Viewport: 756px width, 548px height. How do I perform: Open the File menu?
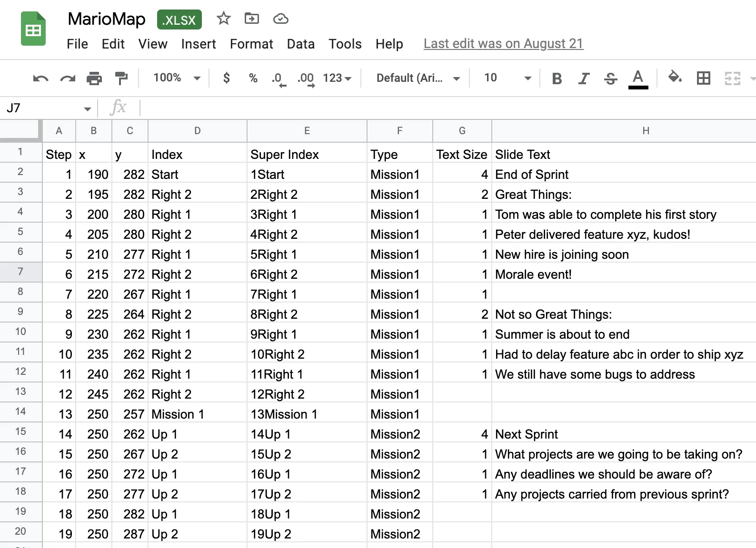77,44
